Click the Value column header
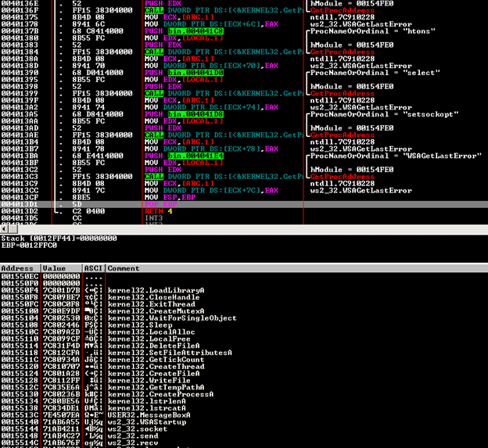Viewport: 488px width, 448px height. coord(59,268)
